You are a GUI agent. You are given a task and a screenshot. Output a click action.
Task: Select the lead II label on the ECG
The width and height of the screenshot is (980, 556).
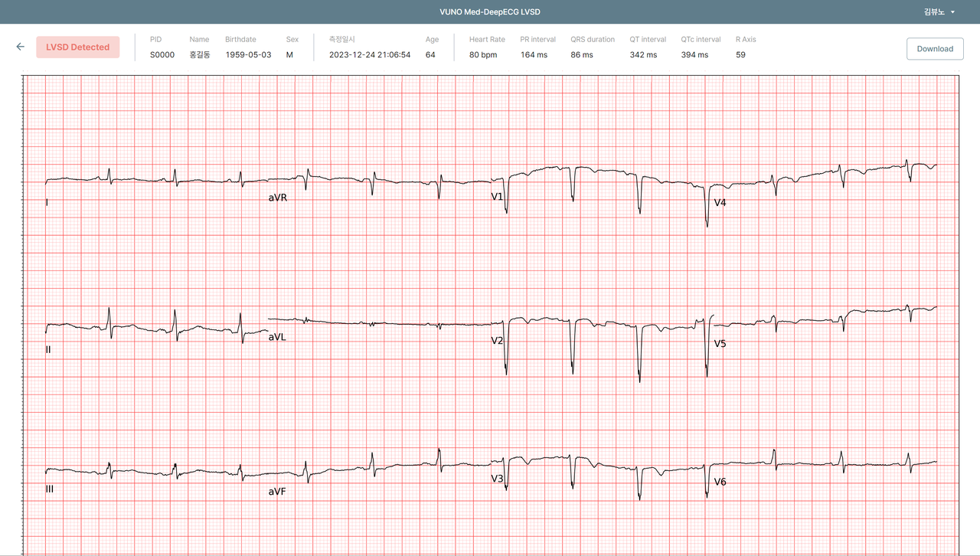[x=47, y=349]
